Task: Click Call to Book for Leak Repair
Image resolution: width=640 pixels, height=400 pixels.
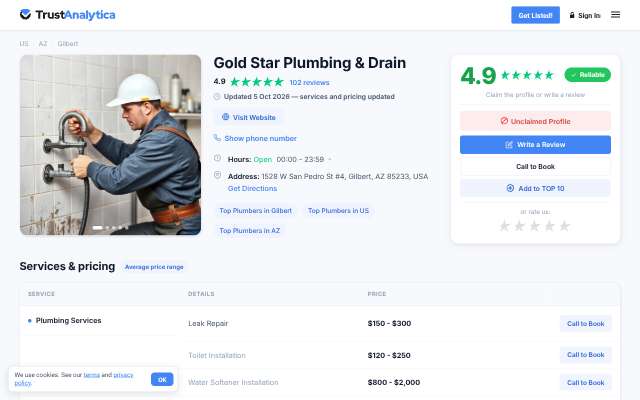Action: 585,324
